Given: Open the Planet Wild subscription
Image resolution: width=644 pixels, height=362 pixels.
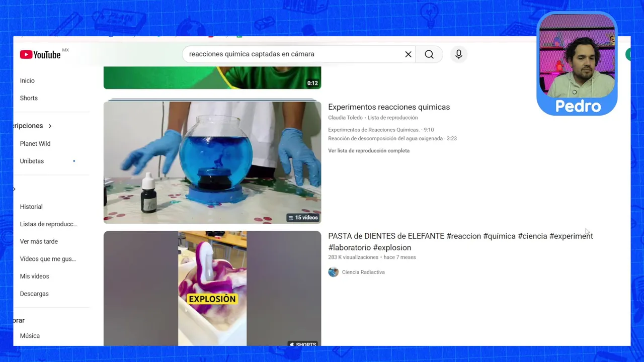Looking at the screenshot, I should [x=35, y=144].
